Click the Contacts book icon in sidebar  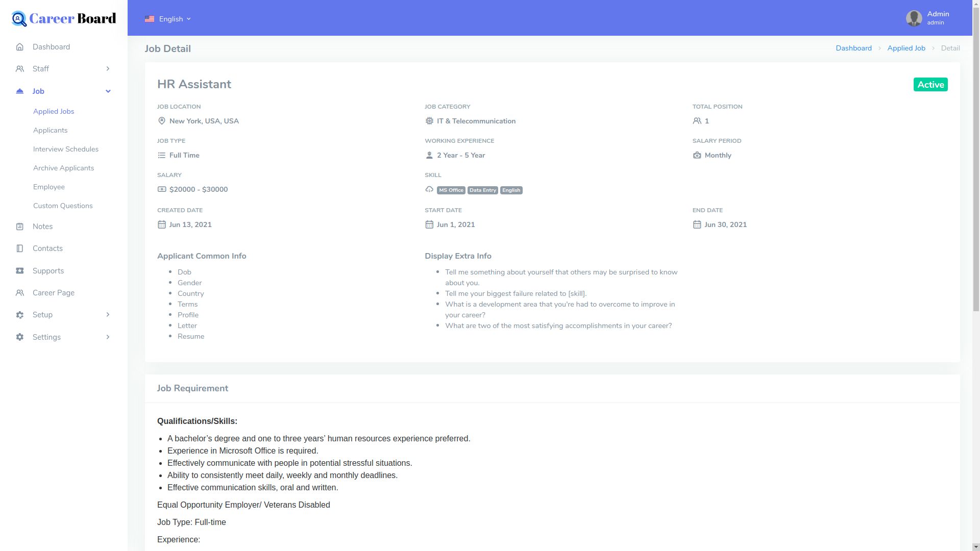pos(19,248)
